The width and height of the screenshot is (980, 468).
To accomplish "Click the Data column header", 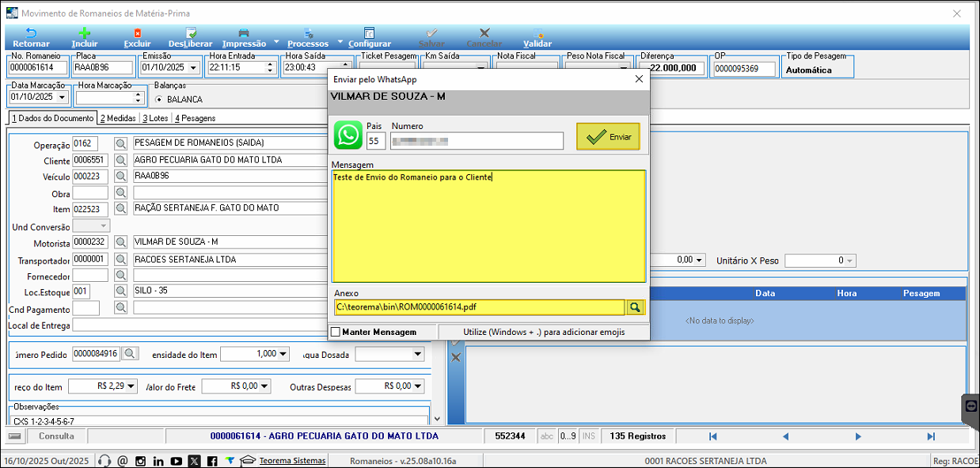I will coord(765,293).
